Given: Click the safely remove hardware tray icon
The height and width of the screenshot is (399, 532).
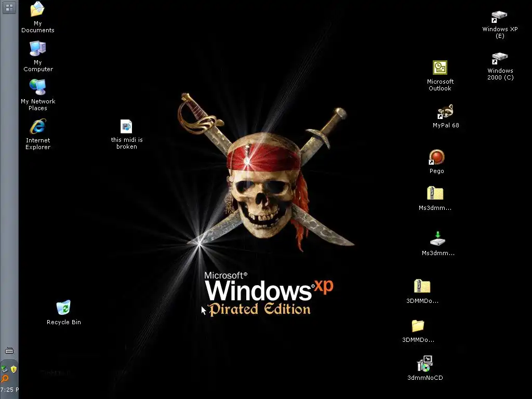Looking at the screenshot, I should pyautogui.click(x=4, y=369).
